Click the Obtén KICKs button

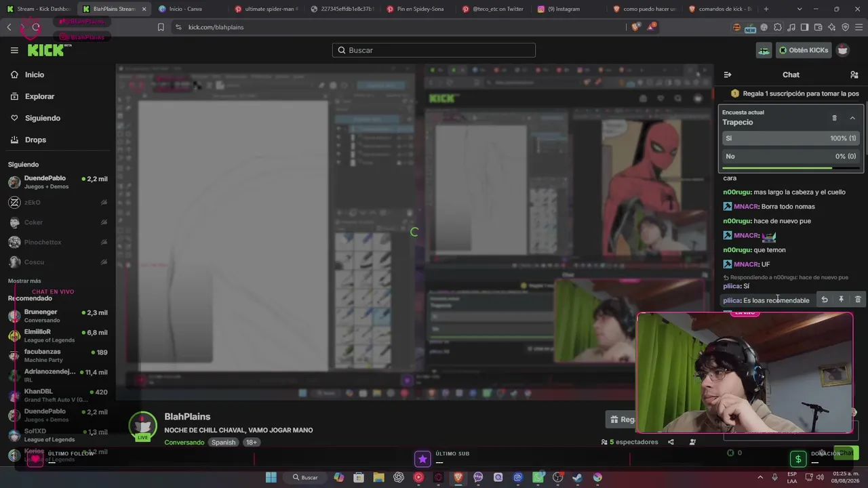point(804,50)
